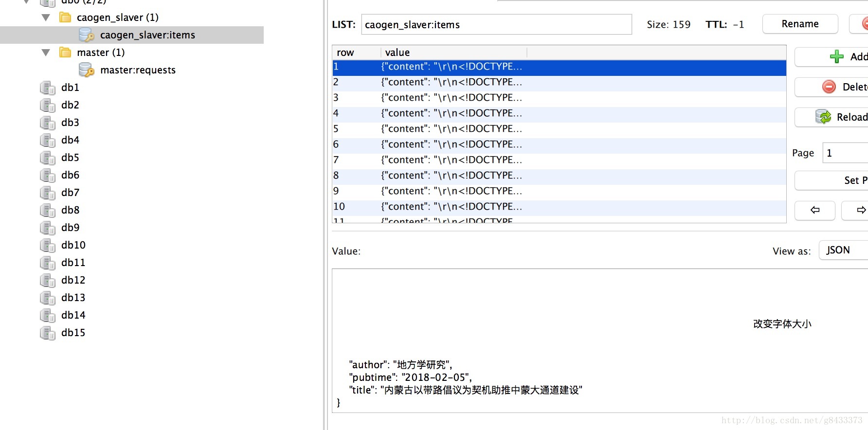
Task: Click the TTL: -1 label
Action: [x=725, y=24]
